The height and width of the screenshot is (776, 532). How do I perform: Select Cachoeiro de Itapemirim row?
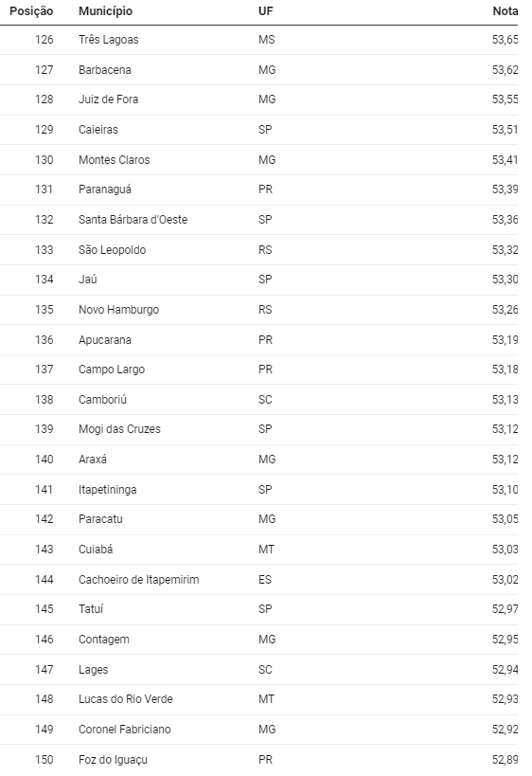pyautogui.click(x=259, y=580)
